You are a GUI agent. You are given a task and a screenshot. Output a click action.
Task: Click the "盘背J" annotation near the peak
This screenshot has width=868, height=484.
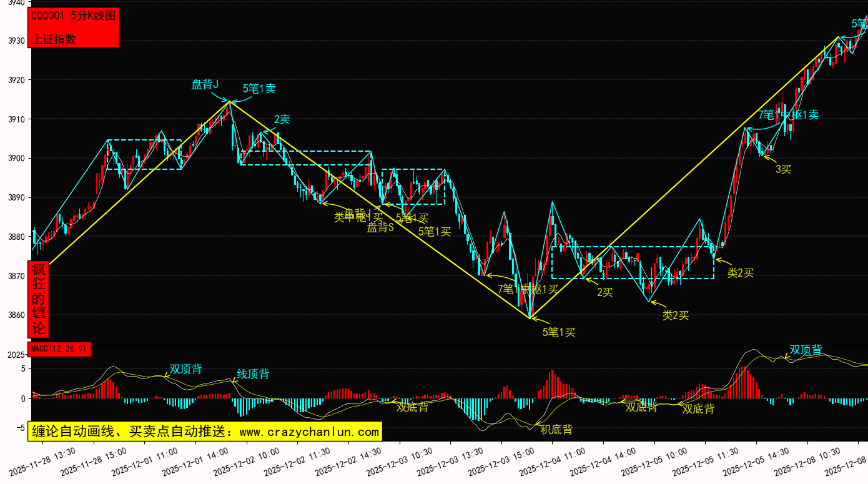coord(205,84)
